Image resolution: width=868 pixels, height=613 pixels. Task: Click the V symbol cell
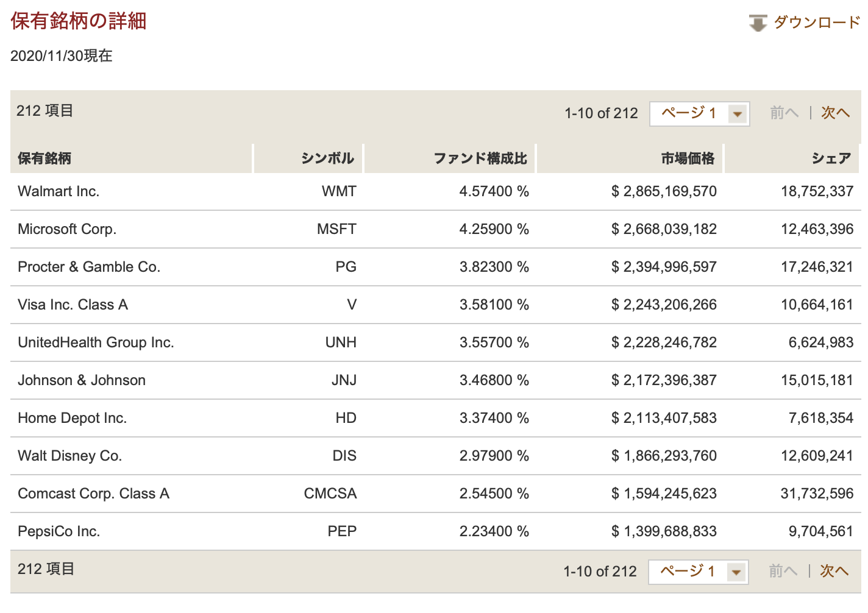[x=352, y=305]
